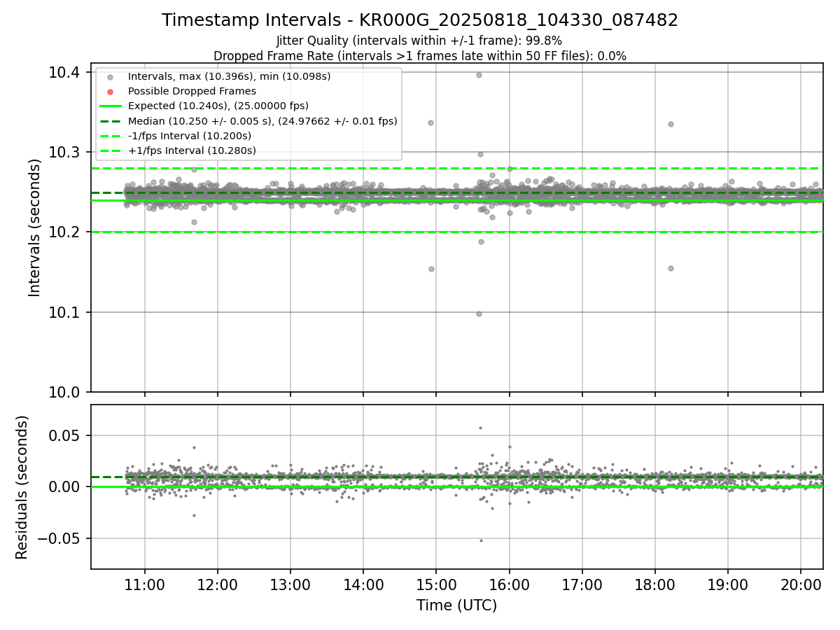The image size is (840, 630).
Task: Click the 'Time (UTC)' x-axis label
Action: click(456, 605)
